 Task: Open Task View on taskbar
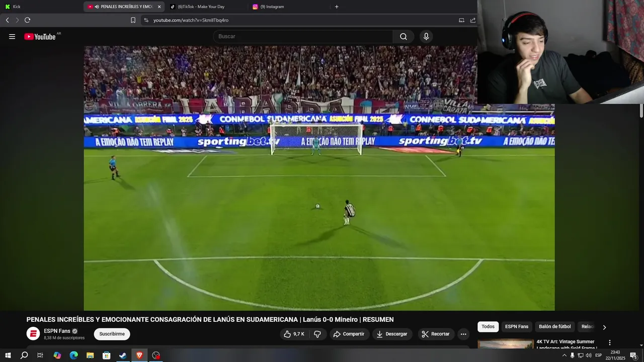(40, 355)
